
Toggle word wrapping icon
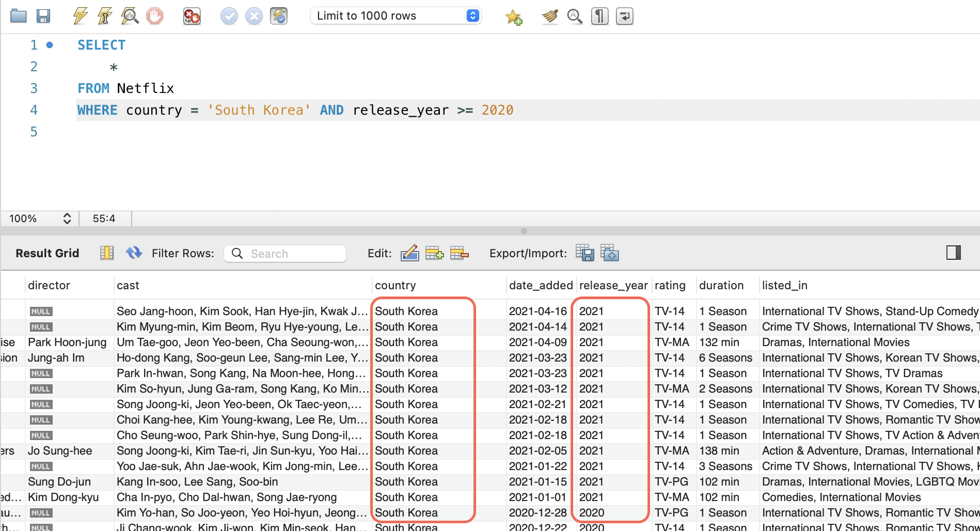click(624, 17)
